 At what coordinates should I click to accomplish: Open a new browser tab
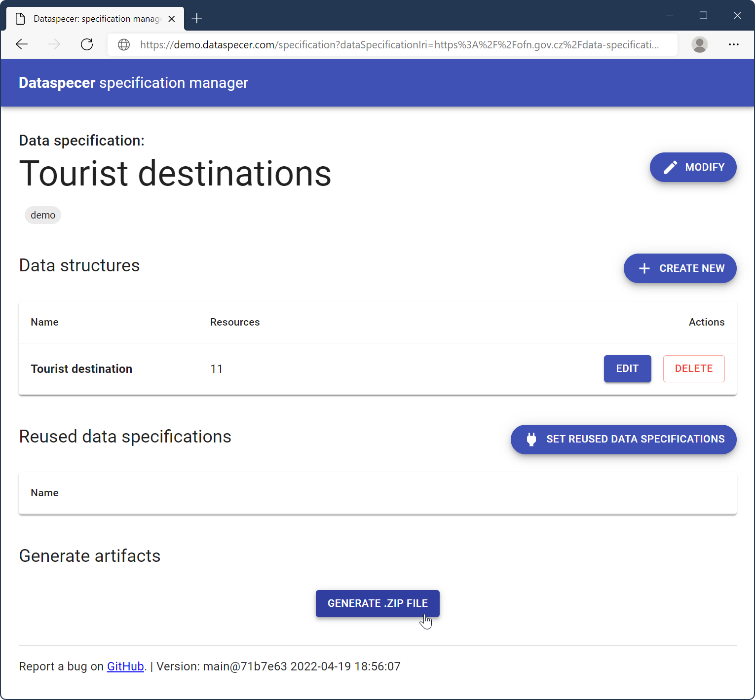pos(197,19)
